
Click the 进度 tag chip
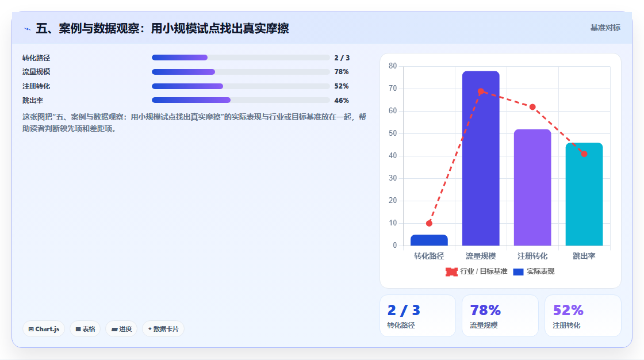[121, 329]
